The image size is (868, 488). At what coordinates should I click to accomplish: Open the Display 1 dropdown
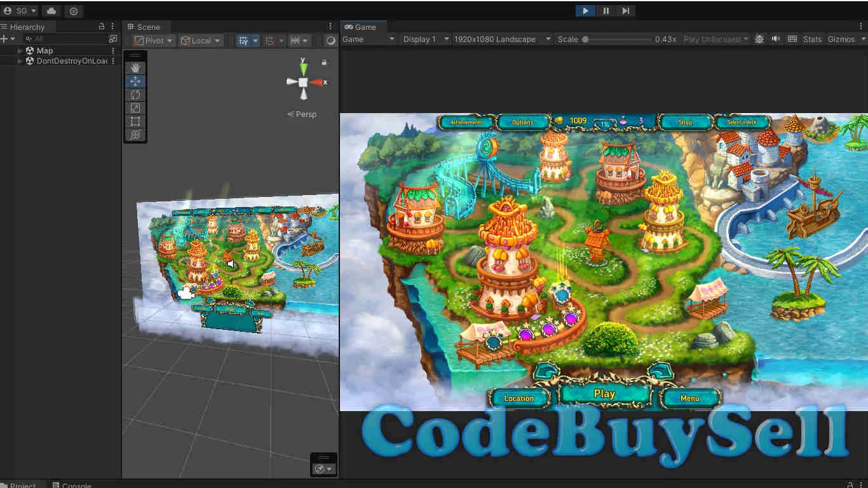(x=426, y=39)
